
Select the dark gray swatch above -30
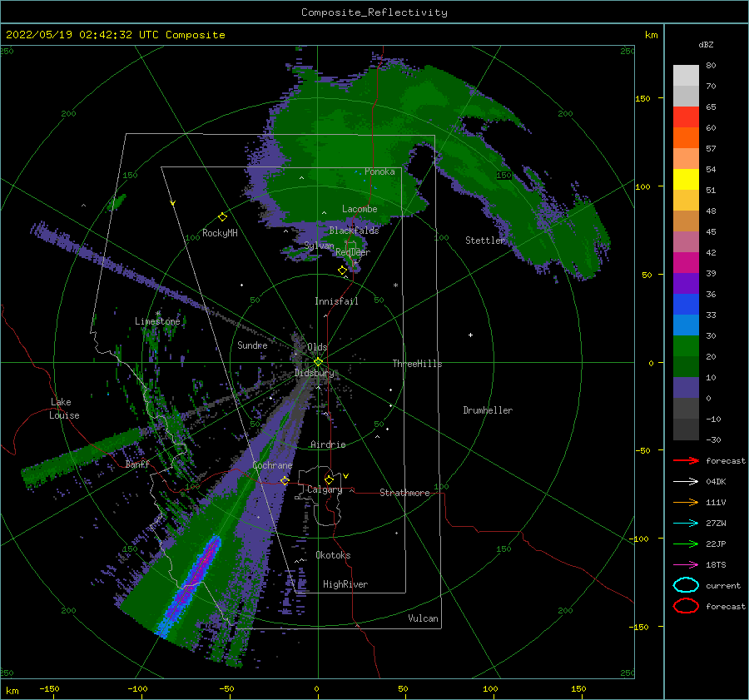coord(686,429)
